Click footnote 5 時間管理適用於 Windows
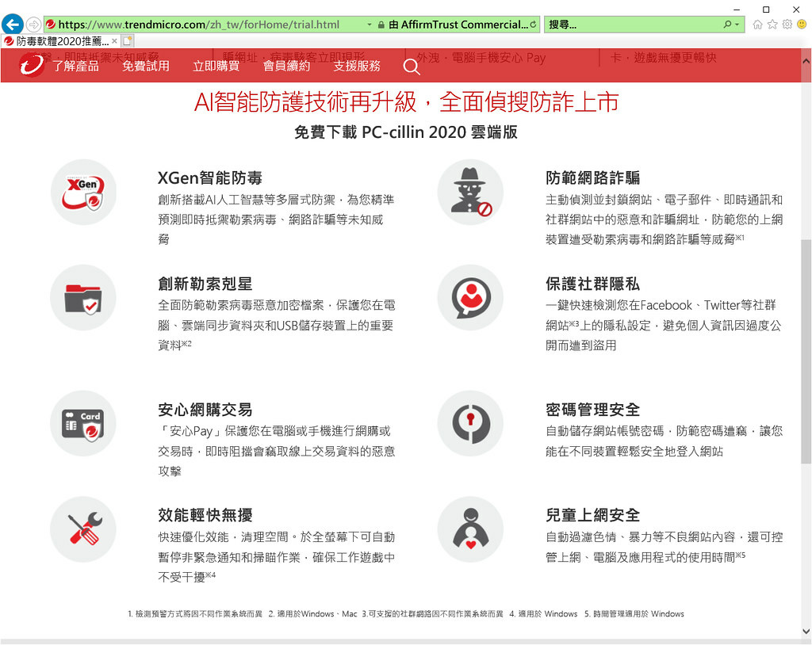 click(634, 614)
